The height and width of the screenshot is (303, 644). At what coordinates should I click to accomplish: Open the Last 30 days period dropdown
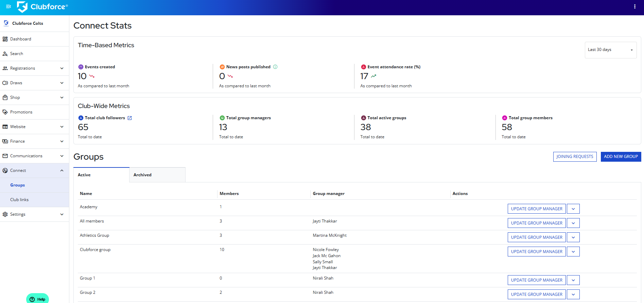pos(610,50)
